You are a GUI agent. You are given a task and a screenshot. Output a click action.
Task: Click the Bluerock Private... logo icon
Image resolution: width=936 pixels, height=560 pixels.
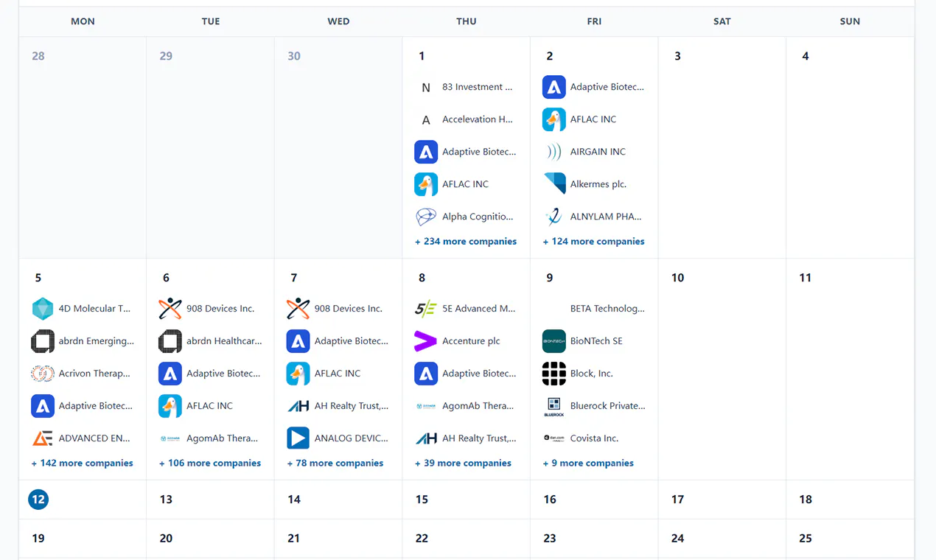pos(553,406)
